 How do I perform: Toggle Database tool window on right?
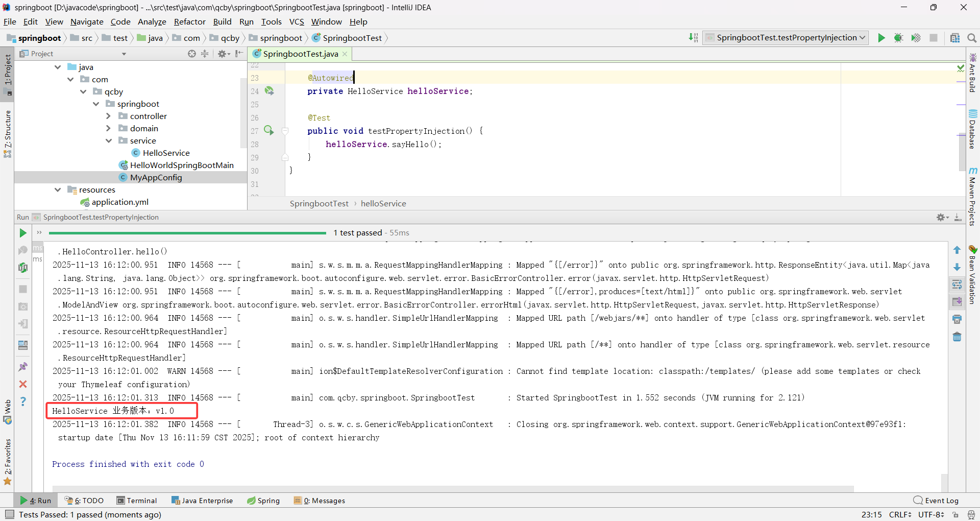point(973,129)
